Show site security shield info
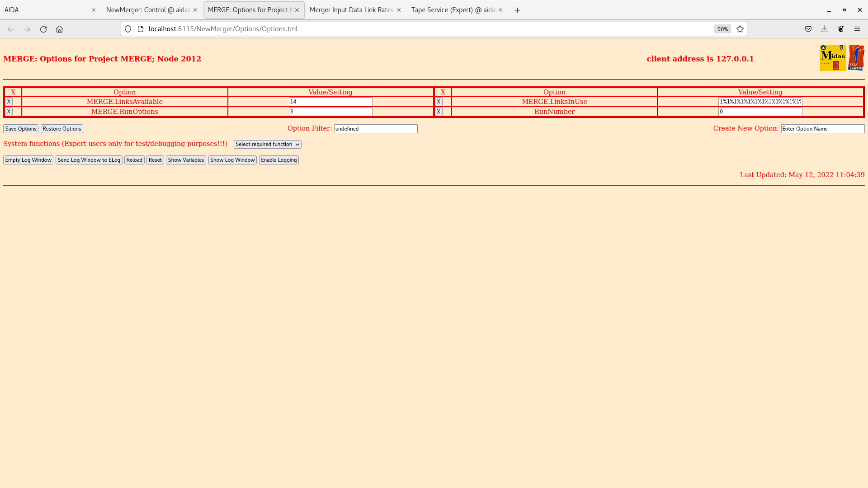Viewport: 868px width, 488px height. pos(128,29)
